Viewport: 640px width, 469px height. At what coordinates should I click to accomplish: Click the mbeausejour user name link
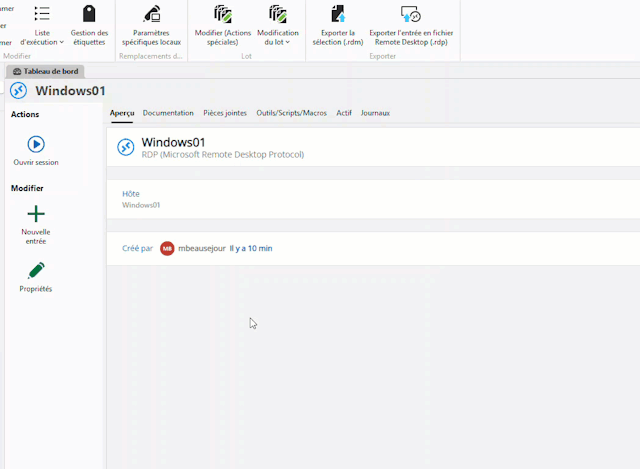coord(201,248)
